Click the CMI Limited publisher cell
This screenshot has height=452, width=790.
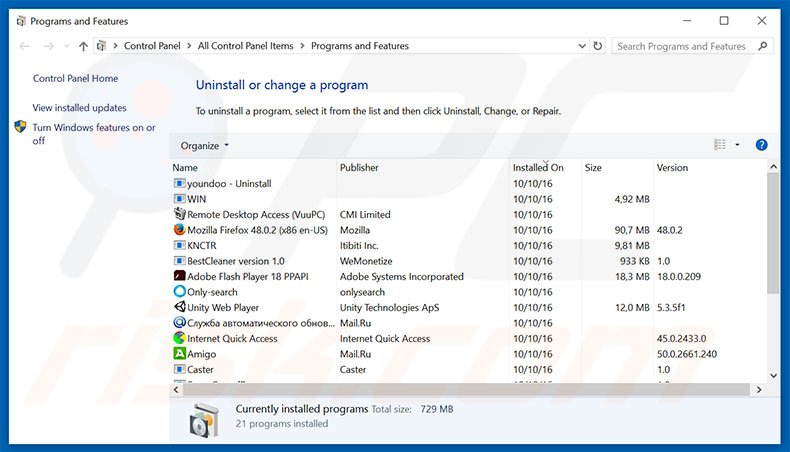point(365,215)
